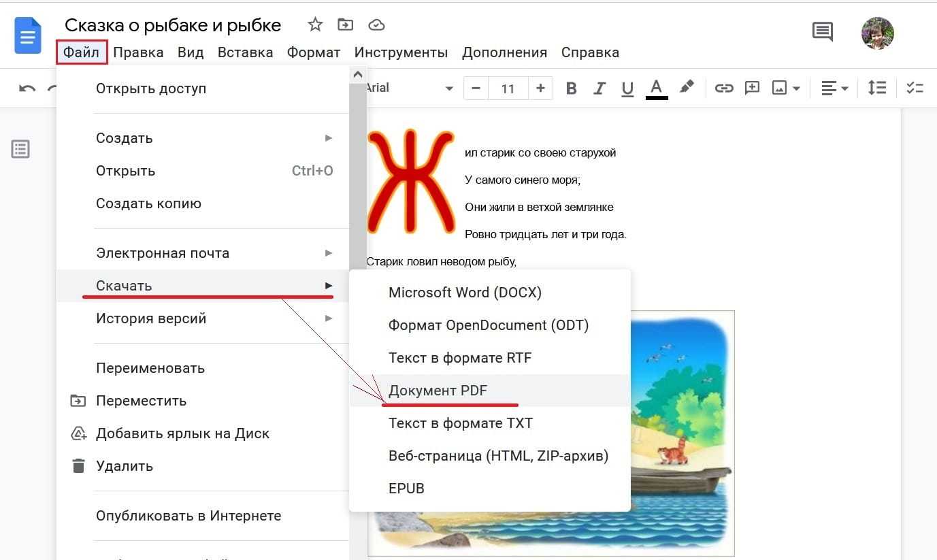Toggle underline formatting
This screenshot has width=937, height=560.
pos(627,88)
